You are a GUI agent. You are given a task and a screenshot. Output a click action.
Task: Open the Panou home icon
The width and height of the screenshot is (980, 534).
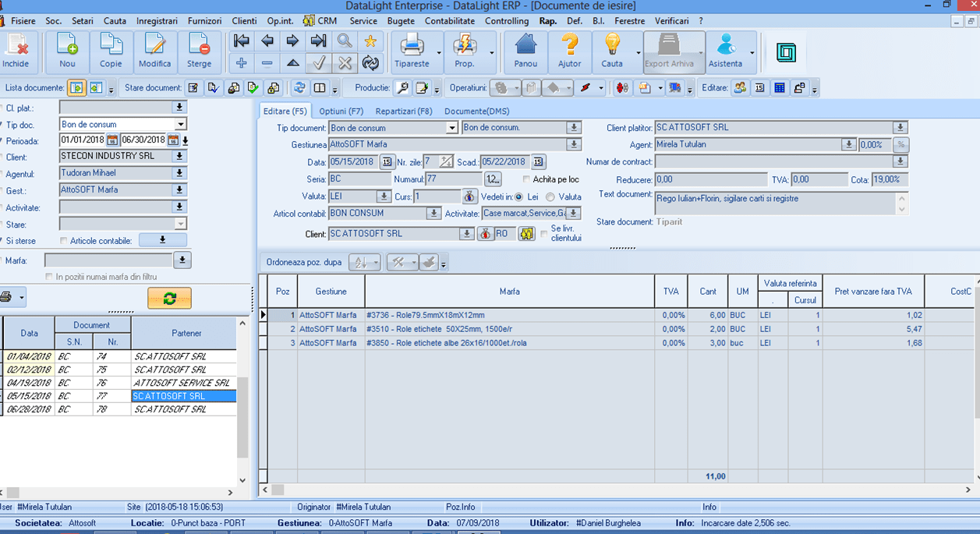(x=525, y=51)
